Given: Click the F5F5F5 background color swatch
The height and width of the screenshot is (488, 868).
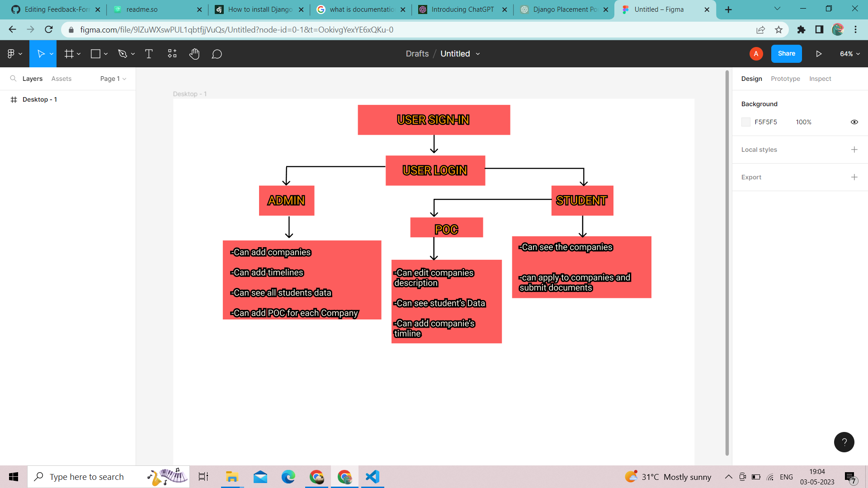Looking at the screenshot, I should [746, 122].
